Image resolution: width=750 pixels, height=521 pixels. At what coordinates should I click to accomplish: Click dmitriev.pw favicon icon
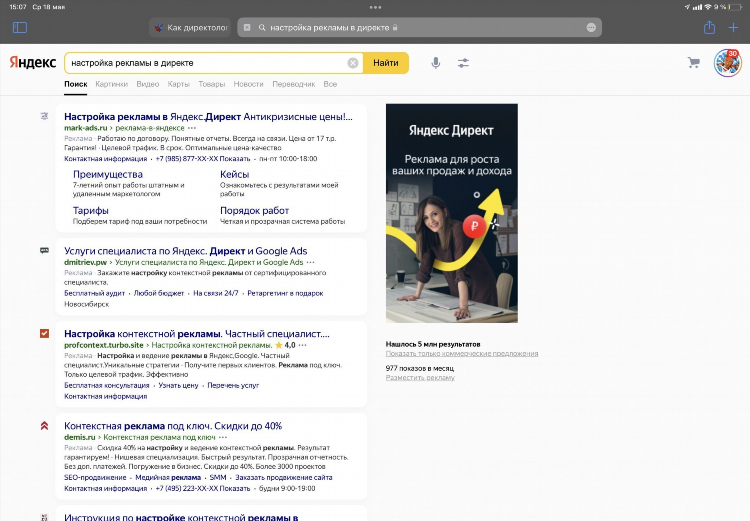[44, 250]
